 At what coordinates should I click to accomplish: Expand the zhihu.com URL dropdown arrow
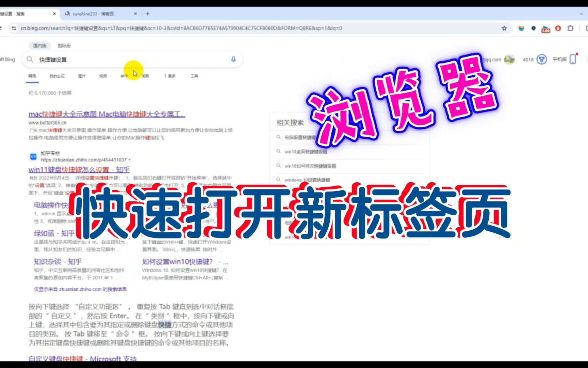(x=130, y=160)
